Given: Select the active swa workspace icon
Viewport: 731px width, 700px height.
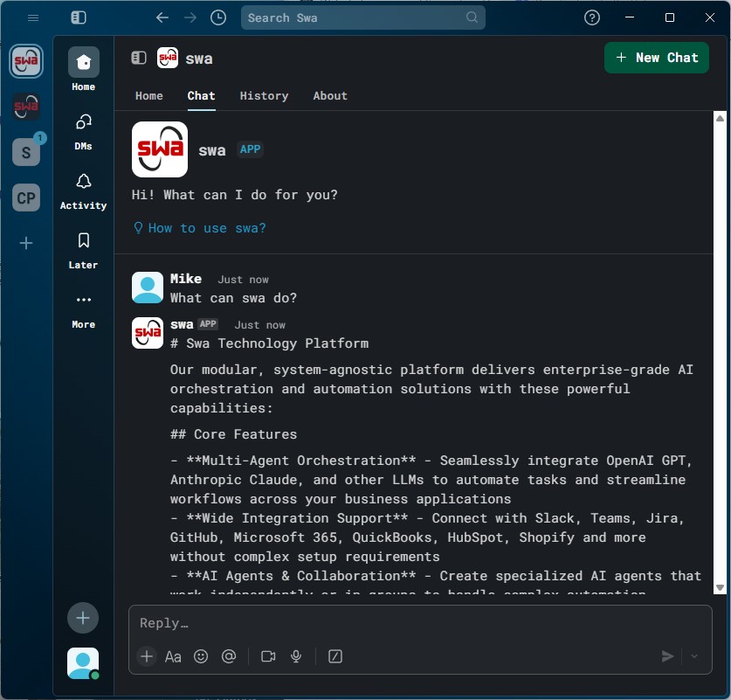Looking at the screenshot, I should 26,61.
